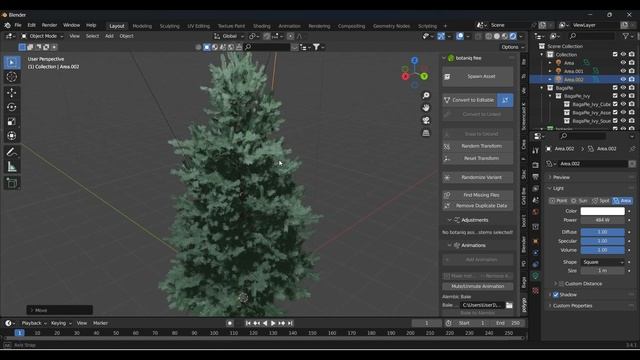Screen dimensions: 640x360
Task: Open light Shape dropdown set to Square
Action: 602,262
